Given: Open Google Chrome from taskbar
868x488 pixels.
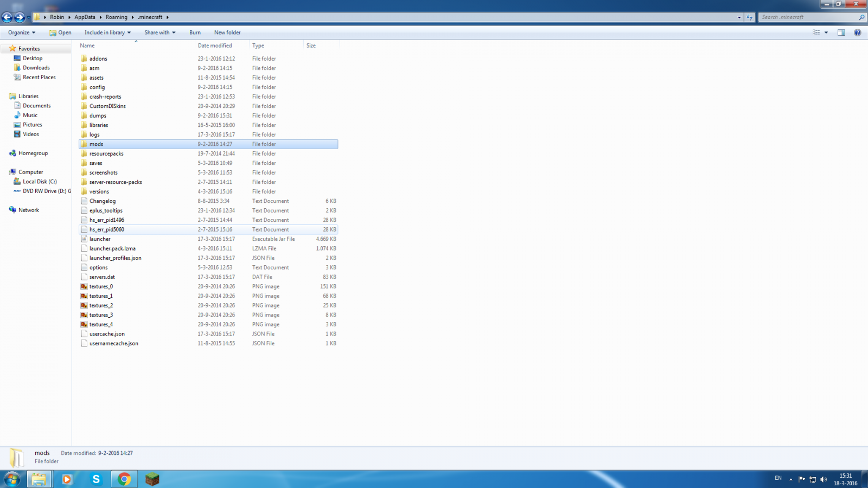Looking at the screenshot, I should point(124,479).
